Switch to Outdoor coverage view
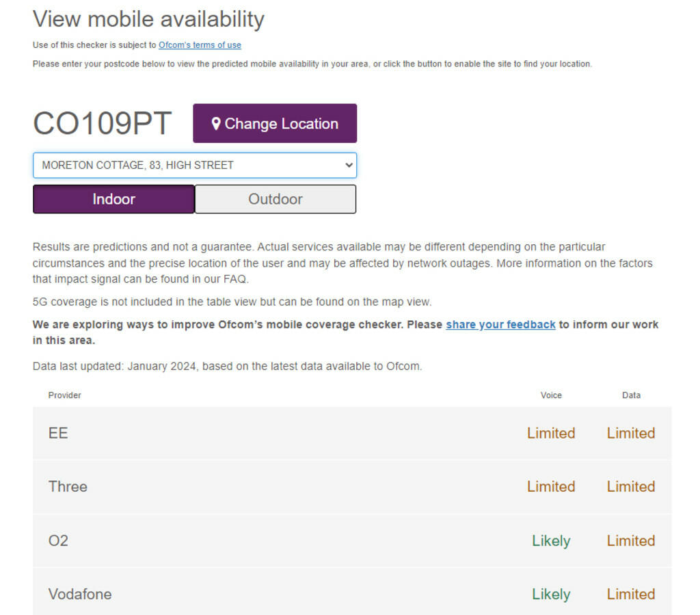This screenshot has height=615, width=700. (275, 199)
